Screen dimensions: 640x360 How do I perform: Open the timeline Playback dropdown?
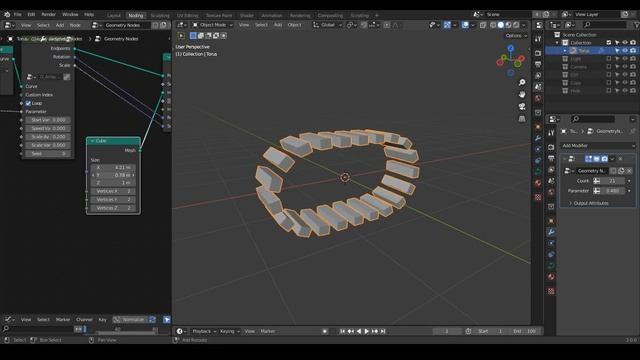tap(204, 331)
